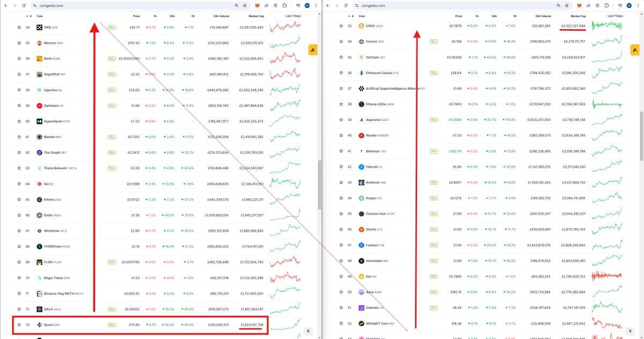Sort by 24h Volume in right window
This screenshot has height=339, width=644.
coord(543,16)
